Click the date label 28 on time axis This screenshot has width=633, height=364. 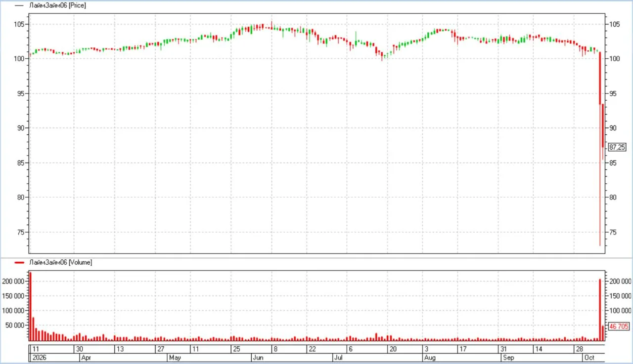[578, 349]
